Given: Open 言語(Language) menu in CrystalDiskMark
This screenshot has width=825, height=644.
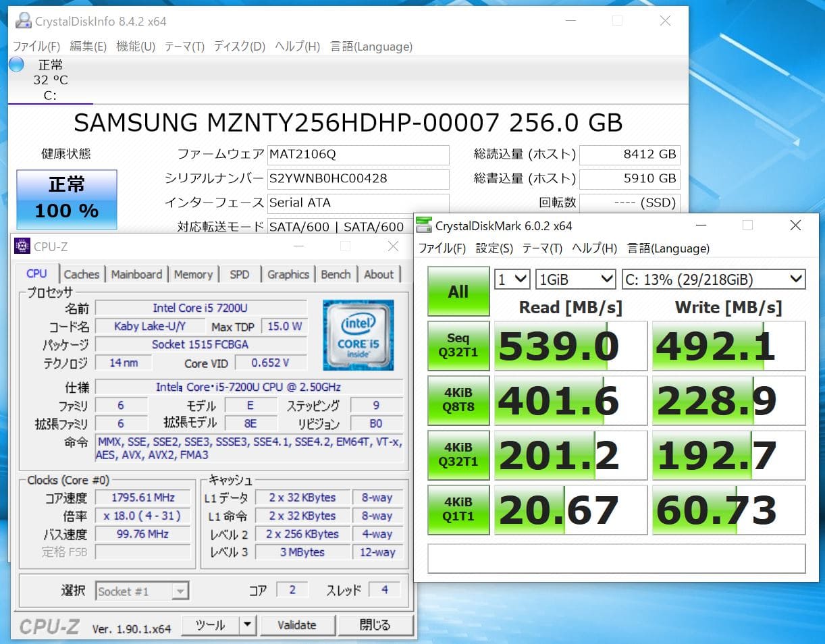Looking at the screenshot, I should tap(668, 248).
